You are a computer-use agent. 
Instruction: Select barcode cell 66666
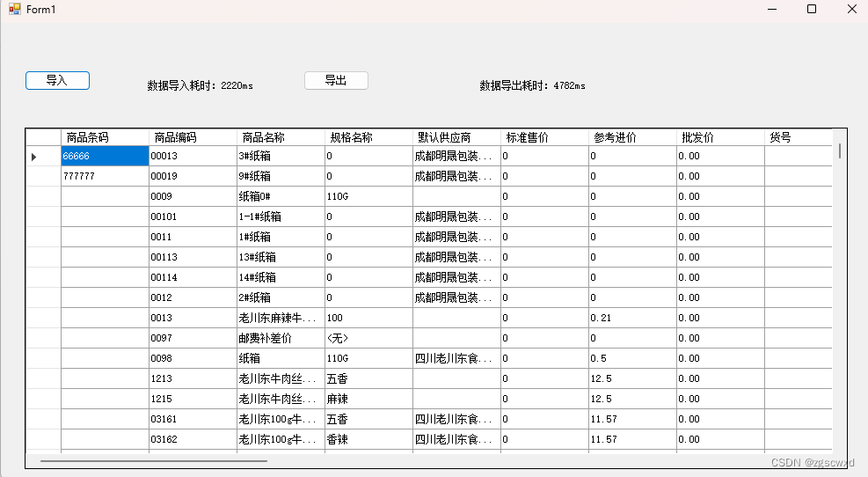(x=105, y=157)
